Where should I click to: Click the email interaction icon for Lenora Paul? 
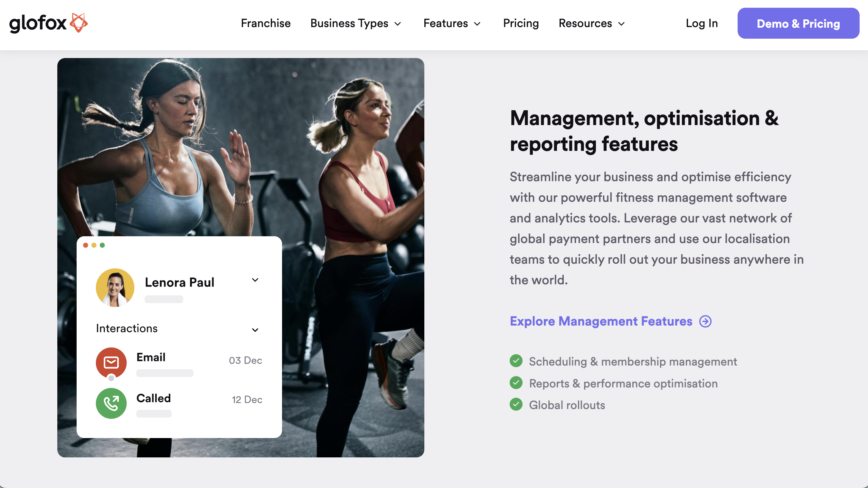111,360
